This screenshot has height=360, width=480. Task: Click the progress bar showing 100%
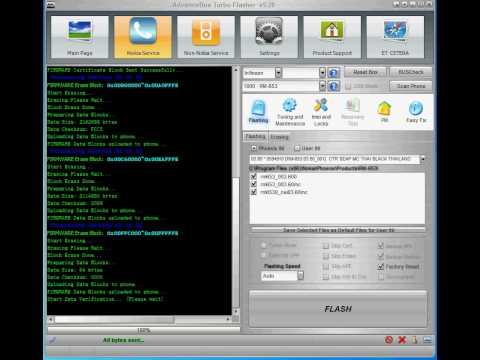point(144,330)
